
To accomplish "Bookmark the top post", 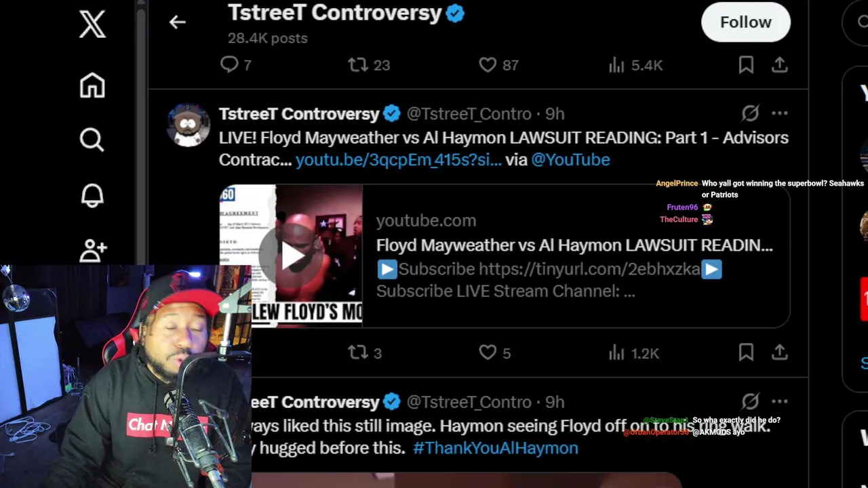I will click(x=746, y=65).
